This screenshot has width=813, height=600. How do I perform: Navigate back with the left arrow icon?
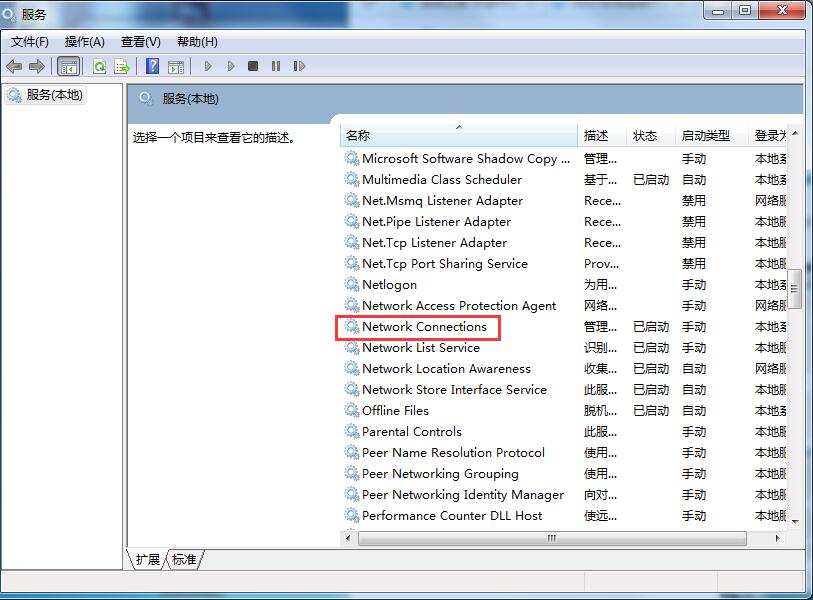click(x=14, y=66)
